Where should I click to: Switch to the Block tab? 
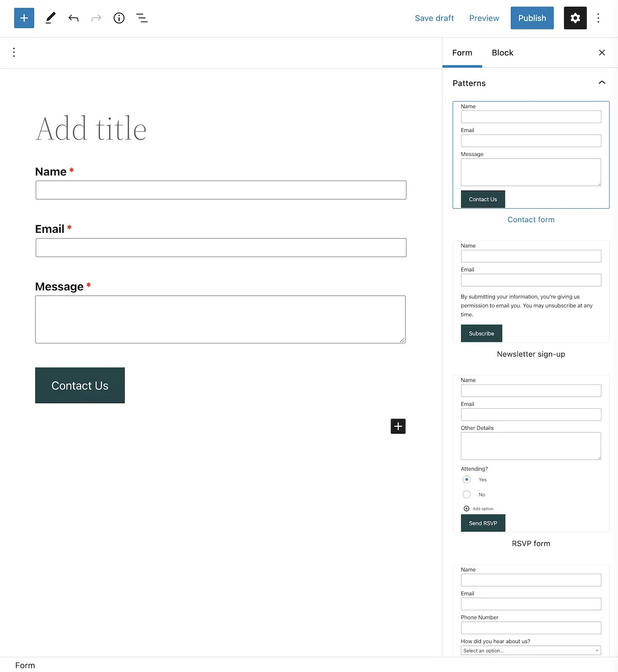coord(502,53)
